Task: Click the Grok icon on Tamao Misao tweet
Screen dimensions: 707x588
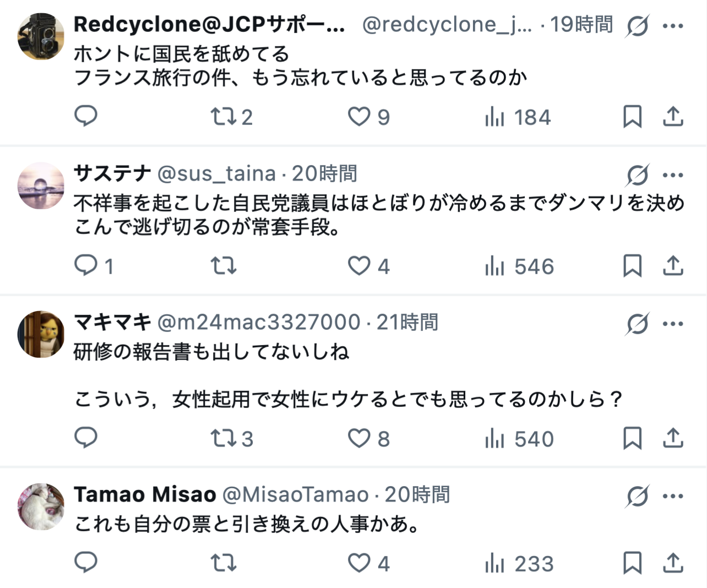Action: [x=637, y=496]
